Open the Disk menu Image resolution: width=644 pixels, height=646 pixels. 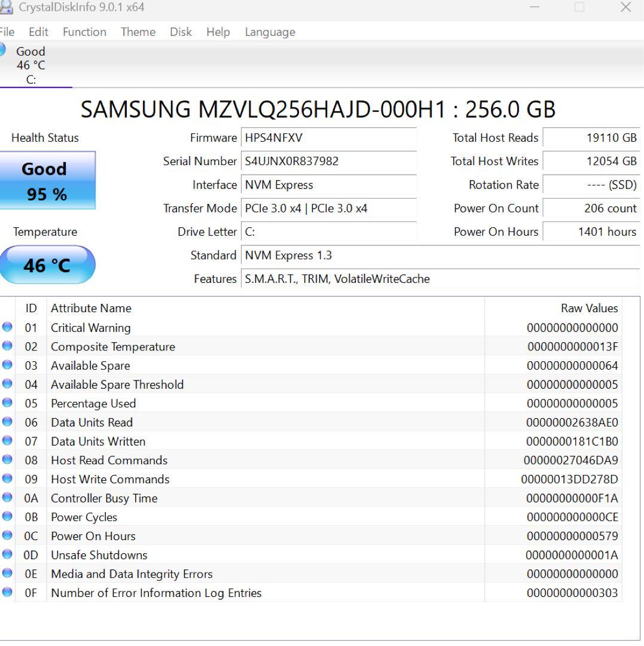click(181, 32)
